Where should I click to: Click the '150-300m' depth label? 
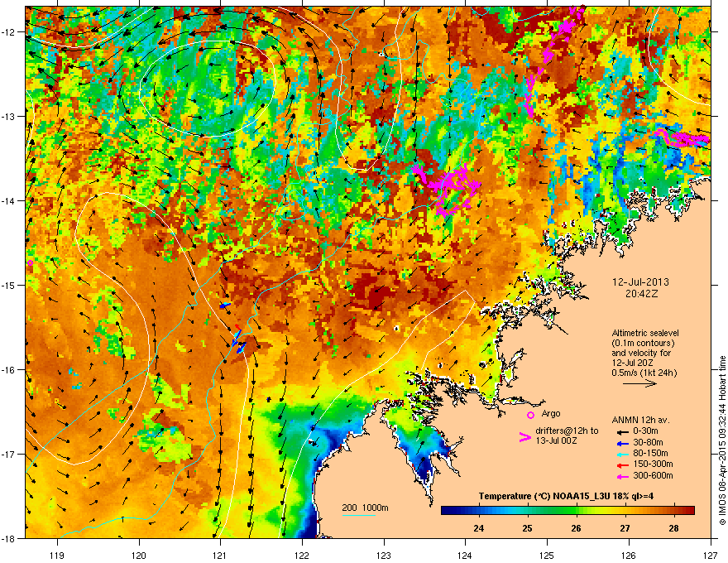653,464
